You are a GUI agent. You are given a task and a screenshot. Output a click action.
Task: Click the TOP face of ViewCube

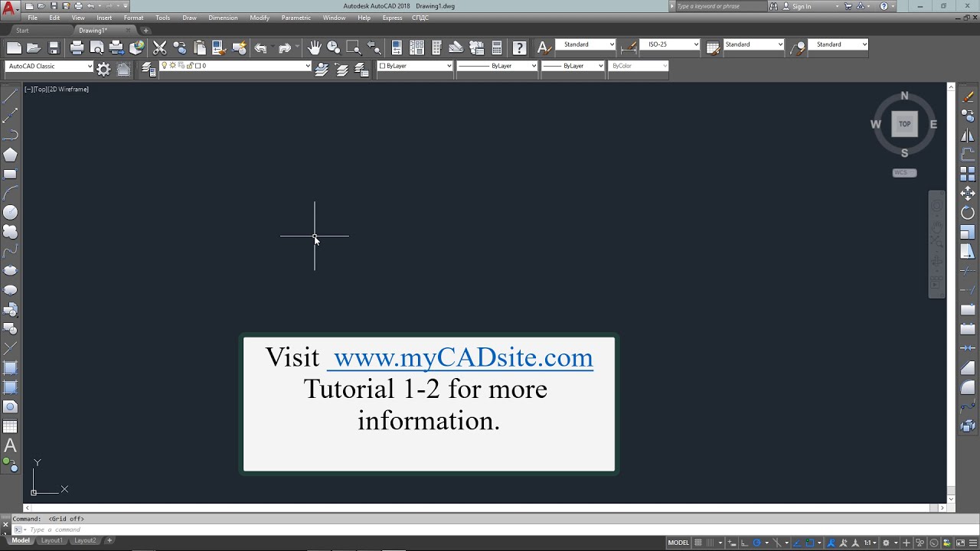coord(904,124)
